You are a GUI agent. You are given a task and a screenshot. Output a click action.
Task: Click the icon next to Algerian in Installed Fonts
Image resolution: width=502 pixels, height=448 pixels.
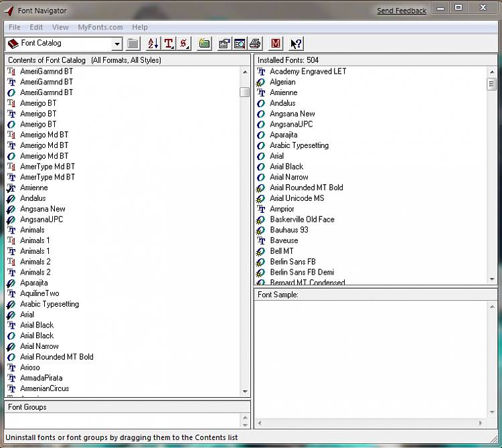(x=260, y=82)
